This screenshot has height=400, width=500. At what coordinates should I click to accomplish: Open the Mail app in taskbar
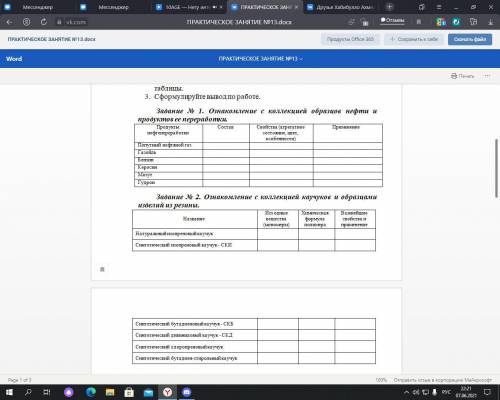(148, 392)
